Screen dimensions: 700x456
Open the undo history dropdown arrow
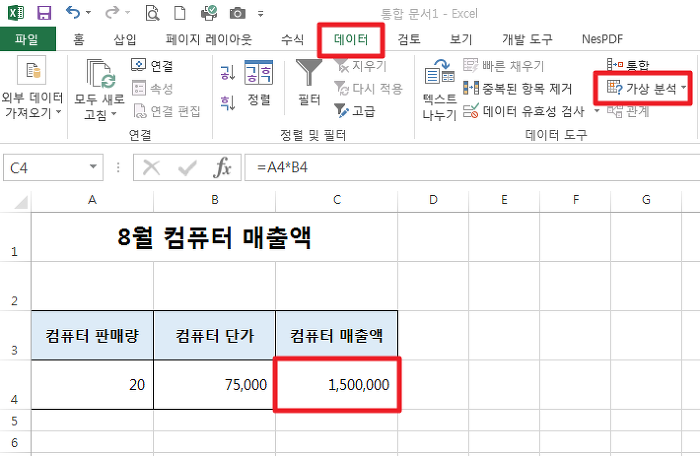point(88,13)
